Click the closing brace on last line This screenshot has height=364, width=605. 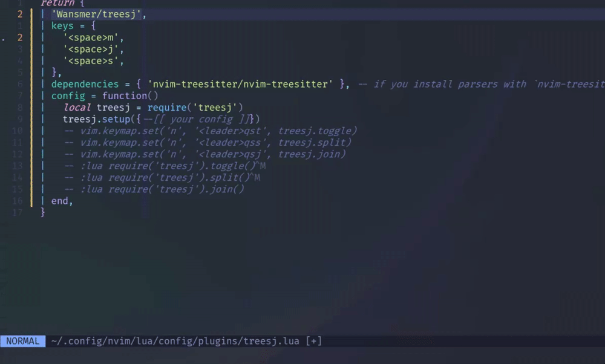pos(43,212)
